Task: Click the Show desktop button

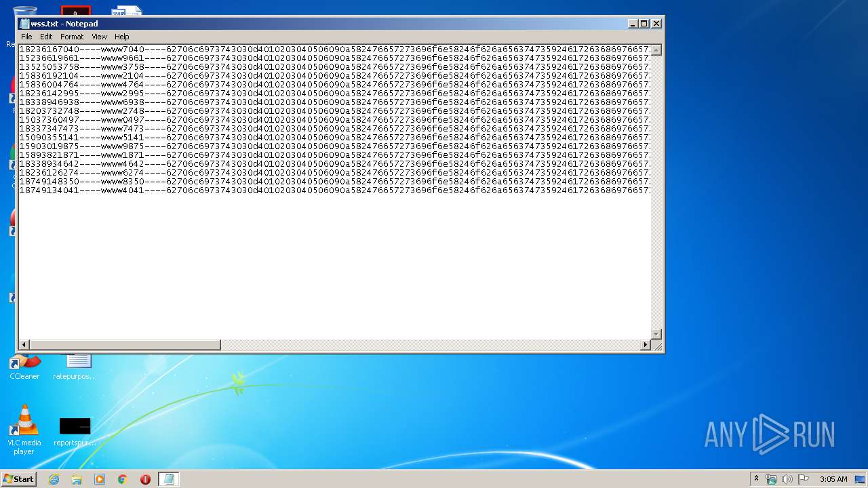Action: point(861,479)
